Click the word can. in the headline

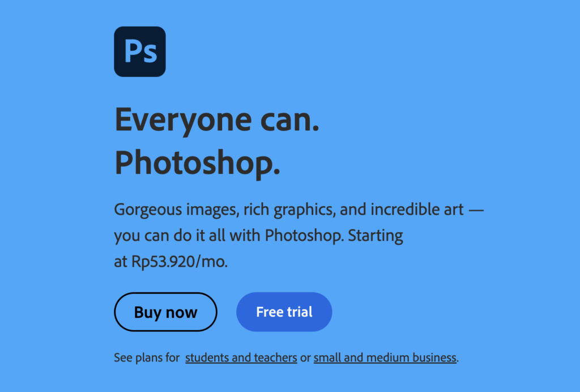[x=289, y=121]
